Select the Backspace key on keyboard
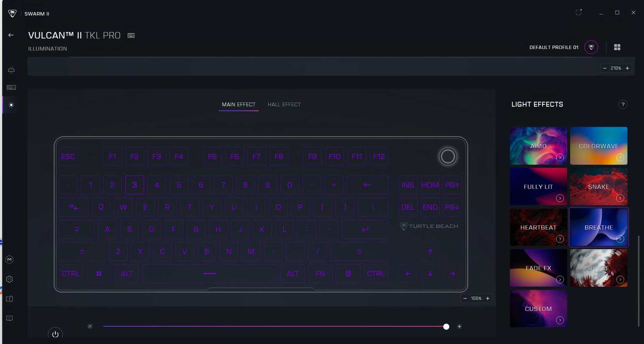The height and width of the screenshot is (344, 644). (x=367, y=185)
